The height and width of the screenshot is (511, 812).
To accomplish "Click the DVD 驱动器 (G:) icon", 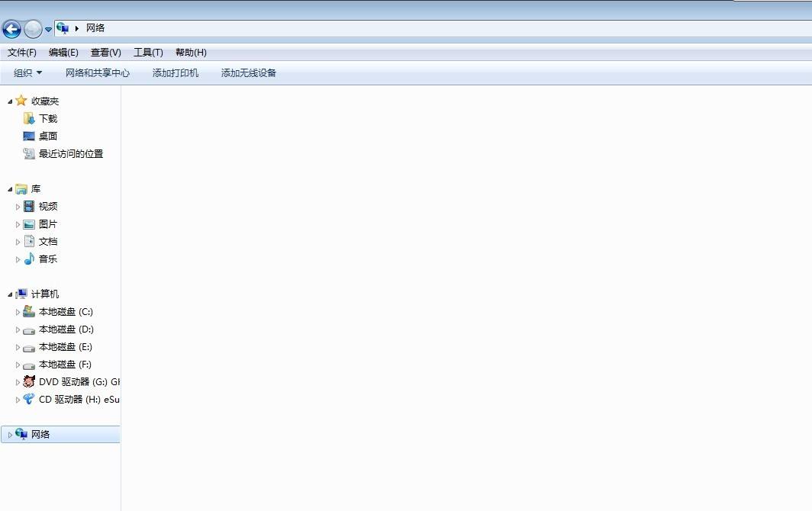I will coord(29,382).
